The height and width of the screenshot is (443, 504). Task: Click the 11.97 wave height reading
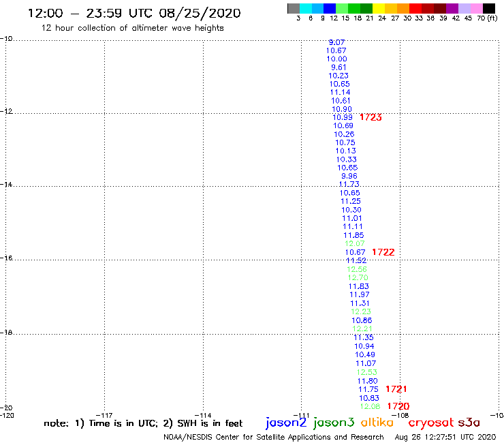click(x=360, y=294)
